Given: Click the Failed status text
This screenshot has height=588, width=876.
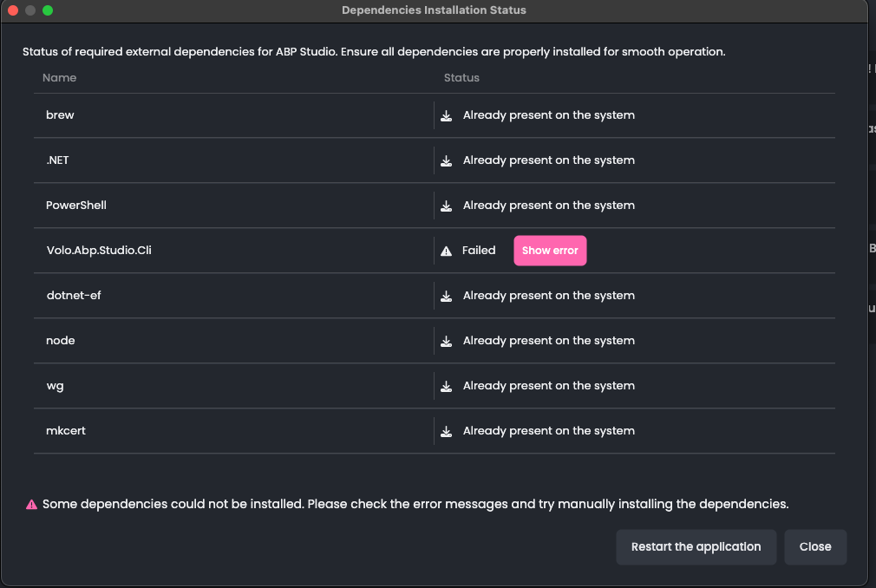Looking at the screenshot, I should 479,251.
